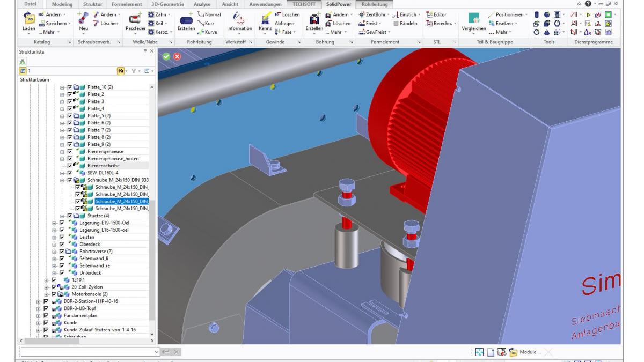The width and height of the screenshot is (644, 362).
Task: Collapse the Schraube_M_24x150_DIN_933 node
Action: [x=62, y=180]
